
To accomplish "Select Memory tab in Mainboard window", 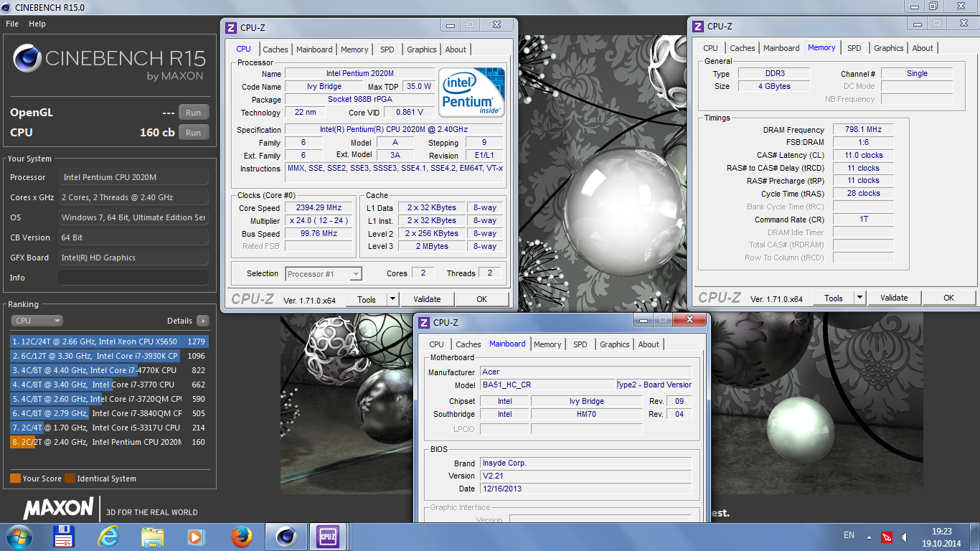I will [547, 344].
